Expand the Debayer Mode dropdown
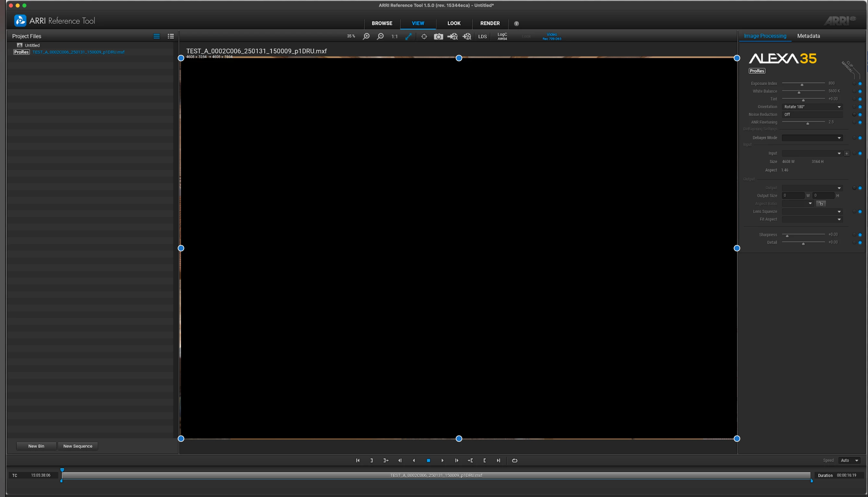This screenshot has width=868, height=497. 812,138
